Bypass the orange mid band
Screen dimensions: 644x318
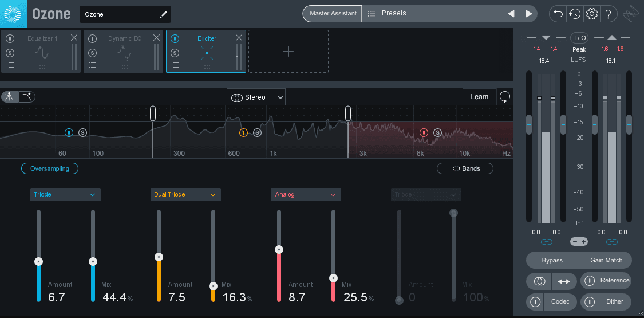point(243,132)
